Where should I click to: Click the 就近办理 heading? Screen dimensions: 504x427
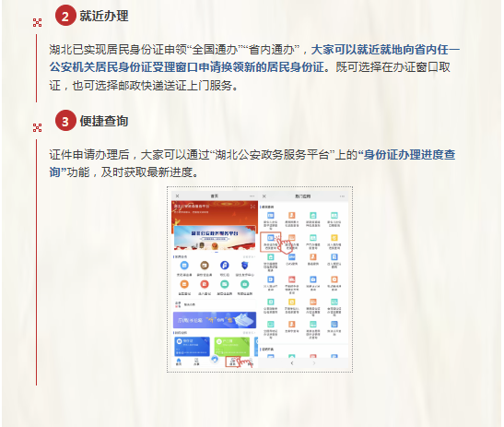point(104,16)
